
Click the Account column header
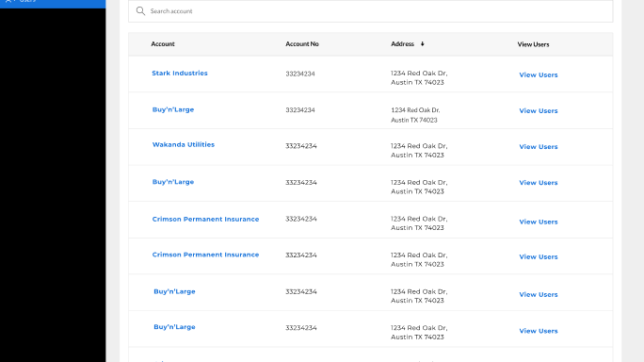pyautogui.click(x=163, y=44)
